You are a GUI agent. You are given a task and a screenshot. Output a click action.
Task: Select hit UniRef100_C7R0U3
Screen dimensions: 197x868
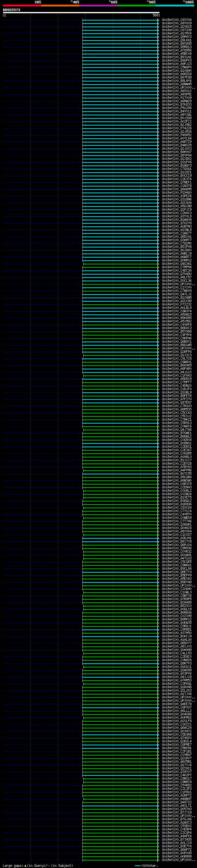click(177, 406)
